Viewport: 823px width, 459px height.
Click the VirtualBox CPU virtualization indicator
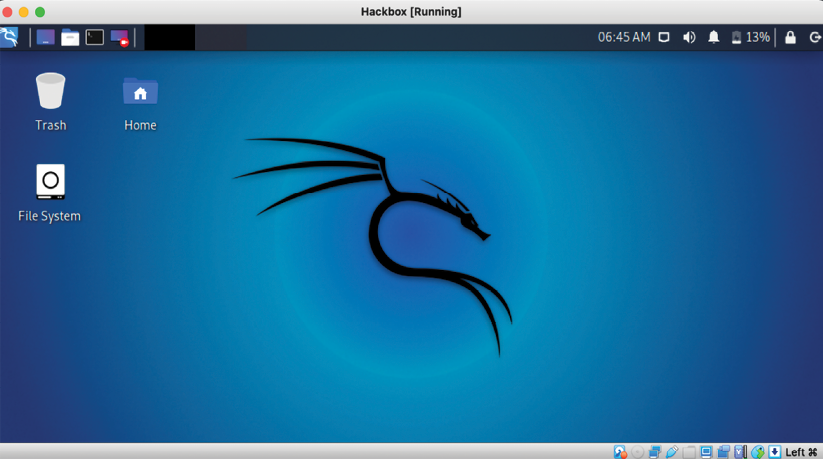(x=740, y=452)
